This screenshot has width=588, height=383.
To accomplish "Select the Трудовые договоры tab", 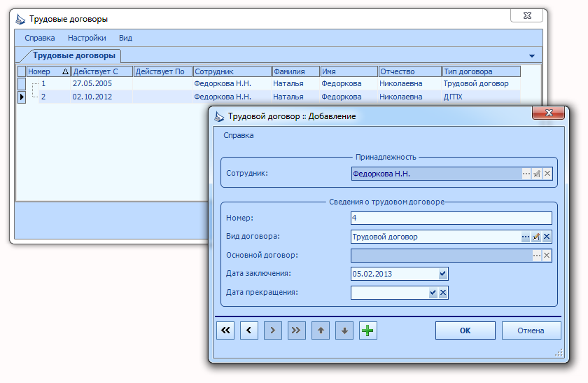I will click(x=74, y=55).
